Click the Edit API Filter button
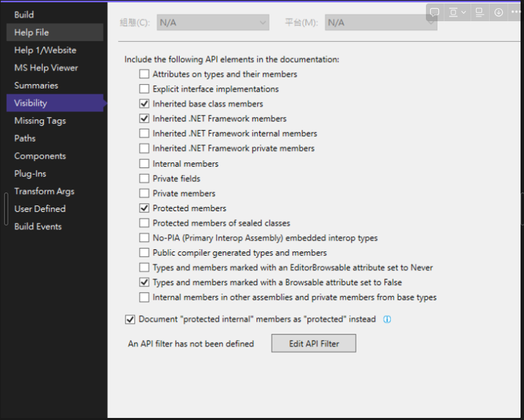 point(313,343)
